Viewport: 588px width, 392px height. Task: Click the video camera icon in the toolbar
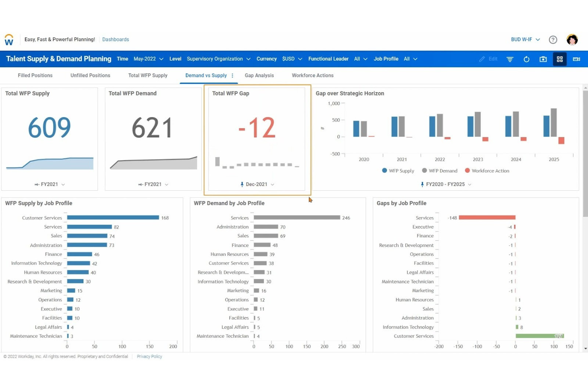576,59
